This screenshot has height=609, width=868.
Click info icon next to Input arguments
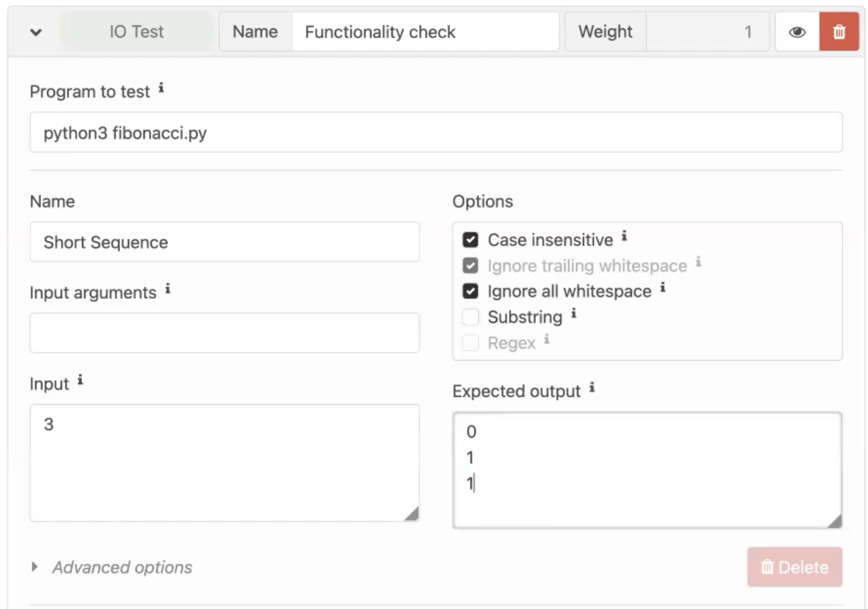coord(167,289)
